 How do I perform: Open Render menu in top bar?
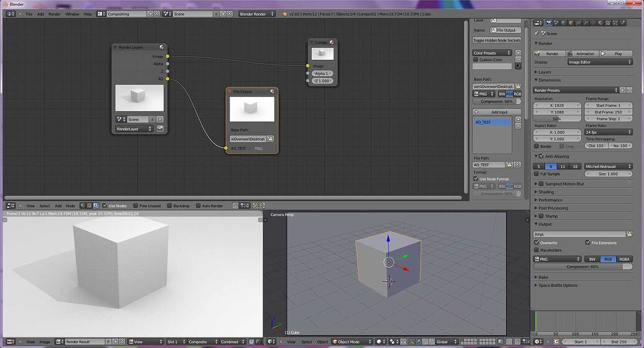pos(55,14)
